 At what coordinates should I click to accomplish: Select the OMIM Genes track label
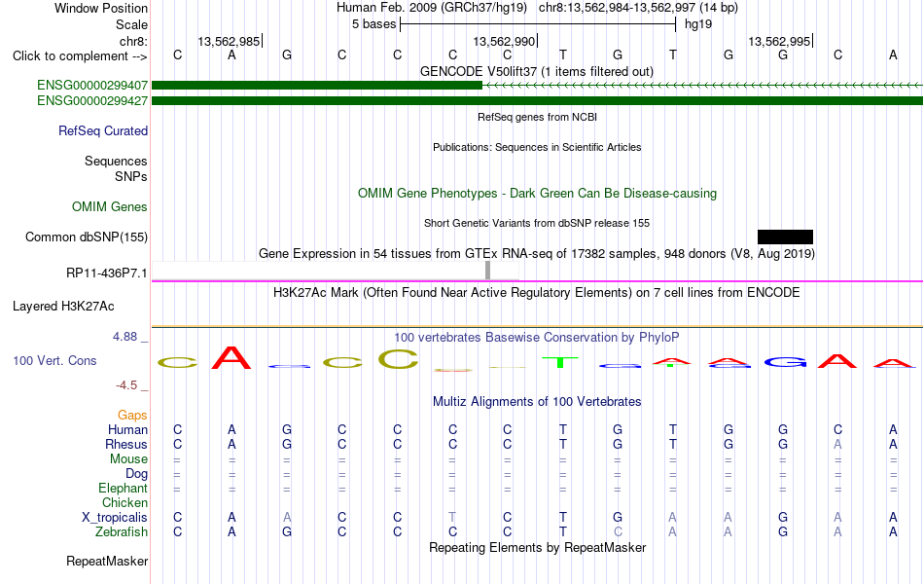tap(109, 206)
